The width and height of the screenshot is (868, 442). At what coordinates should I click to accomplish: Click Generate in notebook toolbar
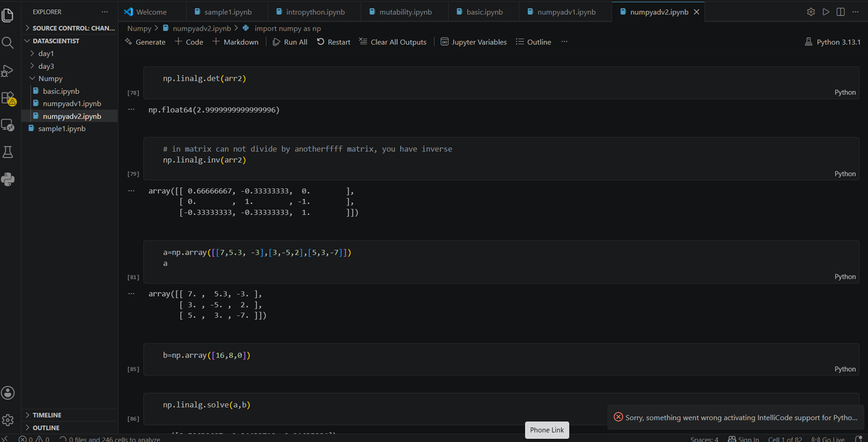tap(145, 42)
